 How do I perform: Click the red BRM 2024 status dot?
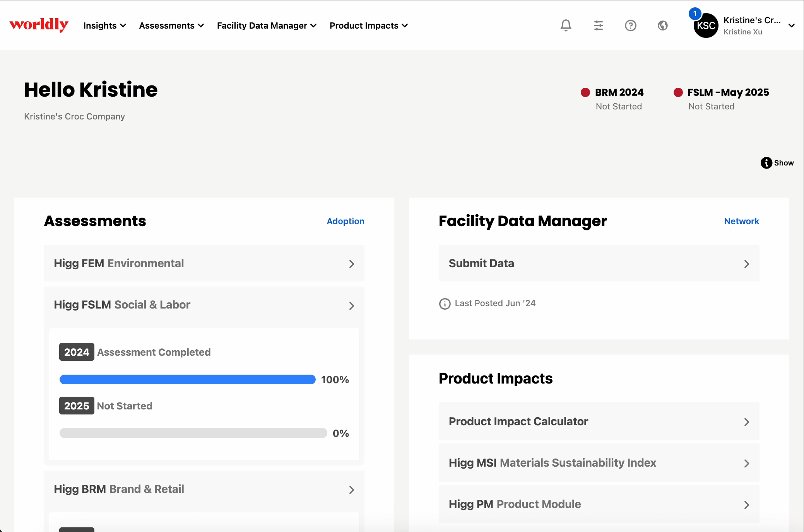click(585, 92)
